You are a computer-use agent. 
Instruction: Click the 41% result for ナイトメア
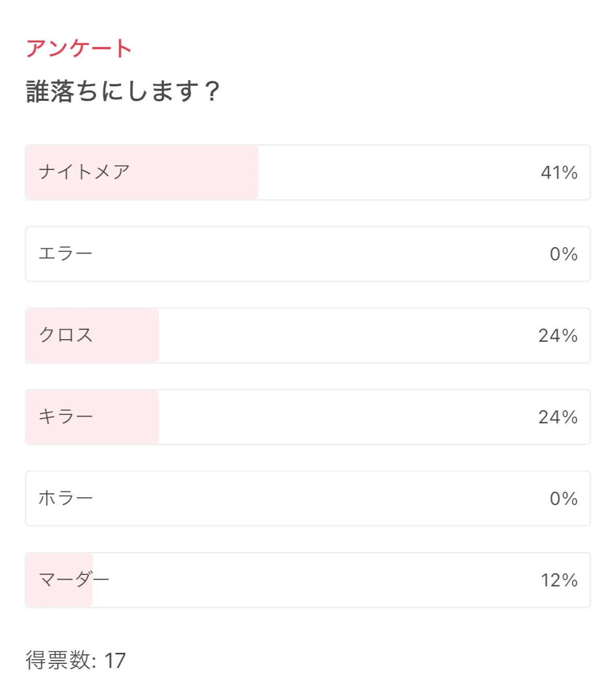point(559,172)
